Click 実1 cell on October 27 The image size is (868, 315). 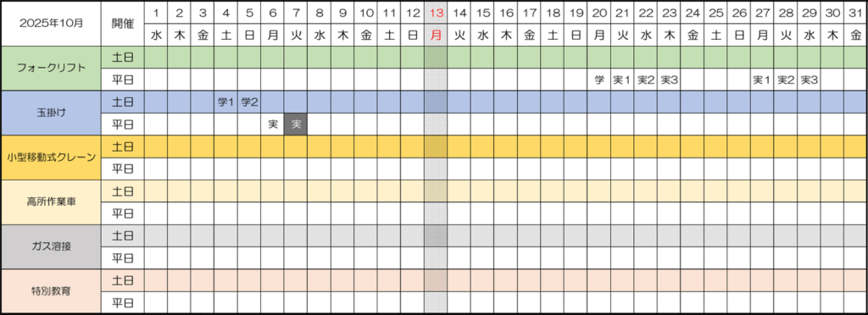point(762,80)
